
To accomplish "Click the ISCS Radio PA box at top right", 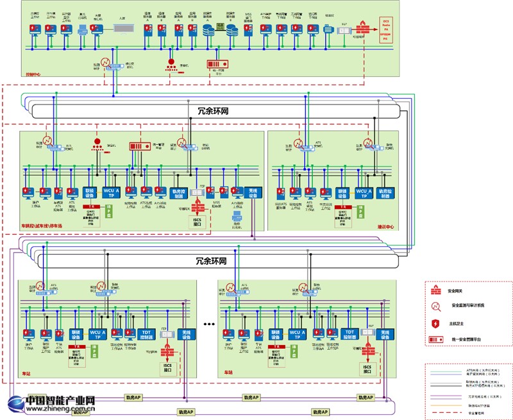I will pos(385,29).
